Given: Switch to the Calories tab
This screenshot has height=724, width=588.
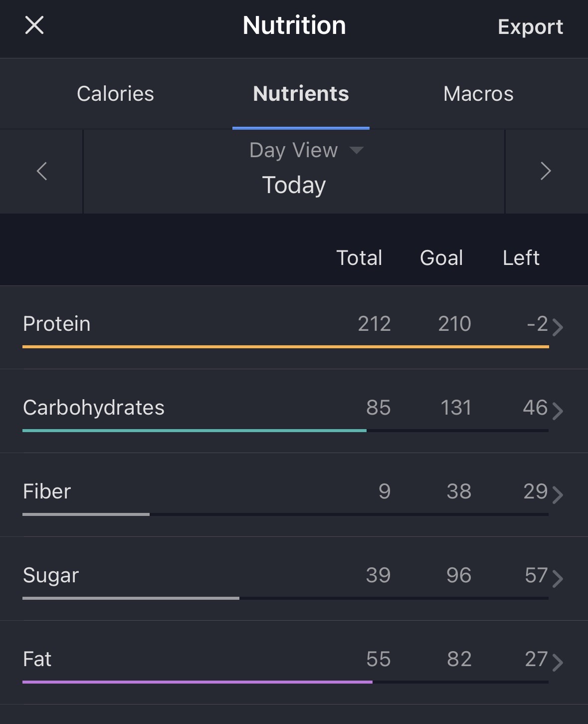Looking at the screenshot, I should coord(115,94).
